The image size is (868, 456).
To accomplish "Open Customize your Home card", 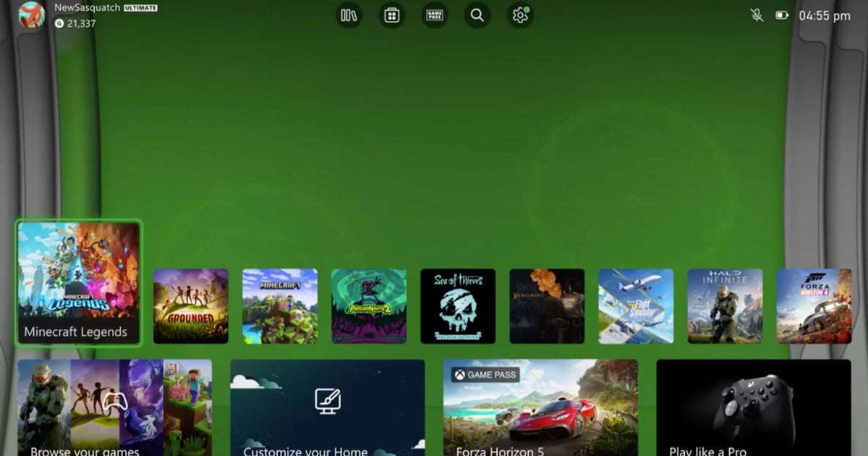I will click(x=328, y=408).
